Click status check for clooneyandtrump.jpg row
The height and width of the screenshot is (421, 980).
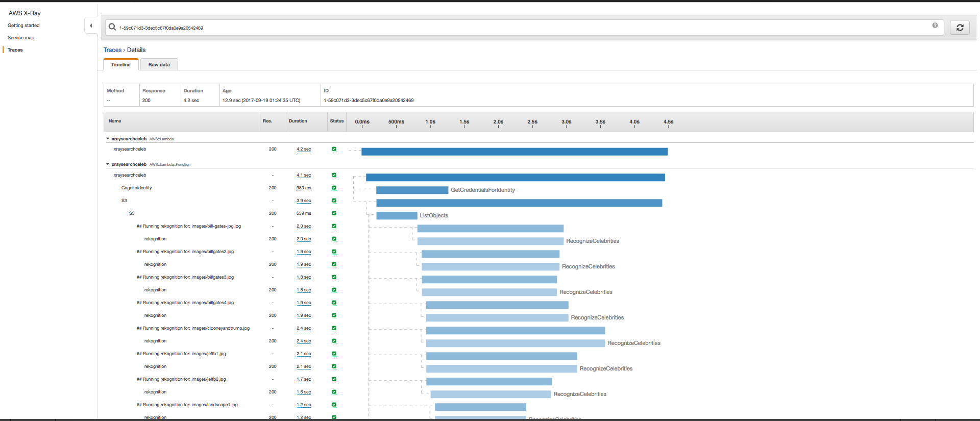coord(334,328)
